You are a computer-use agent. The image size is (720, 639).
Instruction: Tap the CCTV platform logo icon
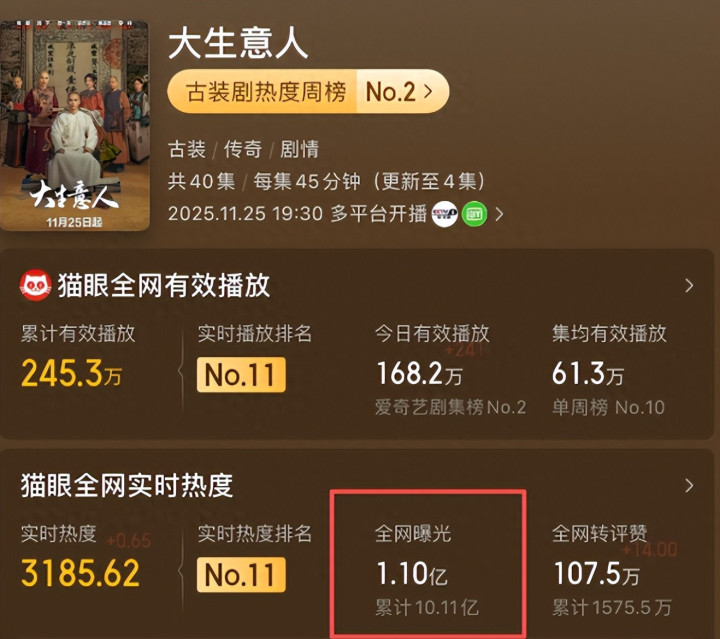tap(444, 214)
